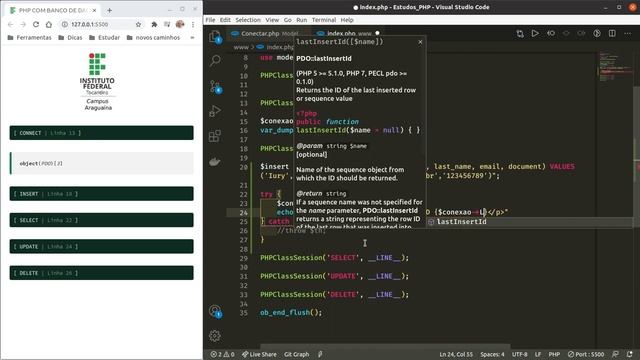Click Ln 24, Col 55 cursor position
The height and width of the screenshot is (360, 640).
pos(456,354)
